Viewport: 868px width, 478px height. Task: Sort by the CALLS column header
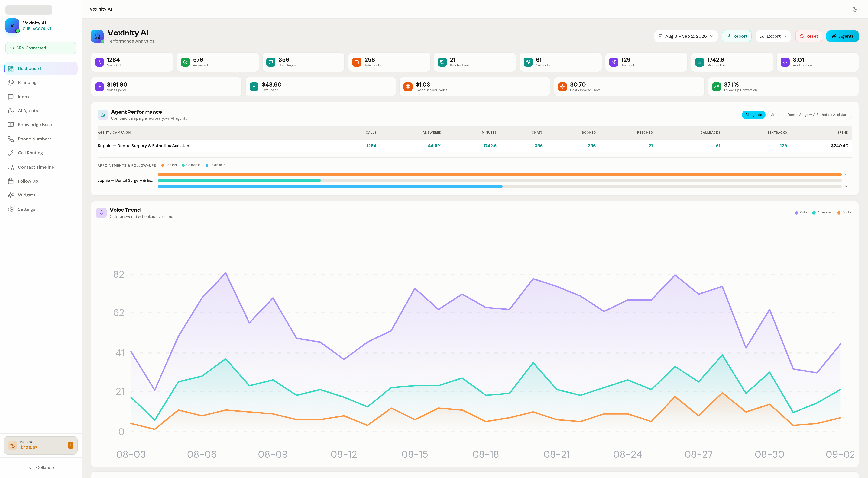[x=371, y=133]
